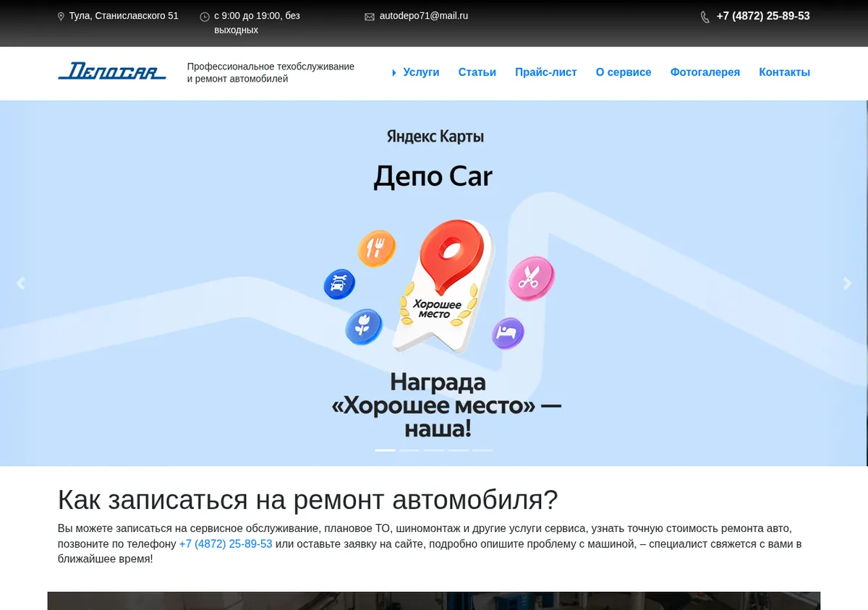
Task: Select the last carousel slide indicator
Action: click(483, 450)
